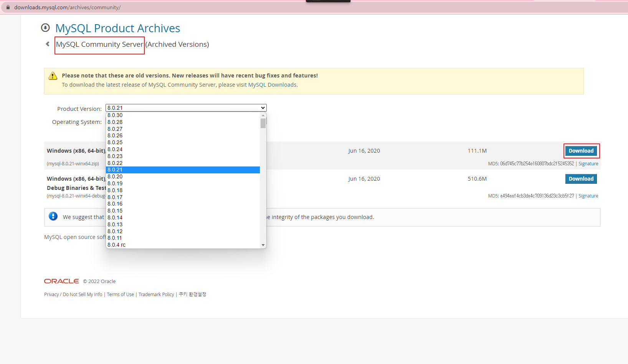This screenshot has width=628, height=364.
Task: Click the lock icon in the address bar
Action: tap(8, 7)
